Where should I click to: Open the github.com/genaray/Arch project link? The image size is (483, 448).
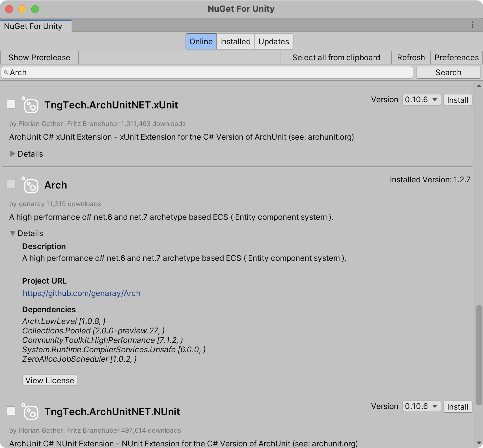(82, 293)
